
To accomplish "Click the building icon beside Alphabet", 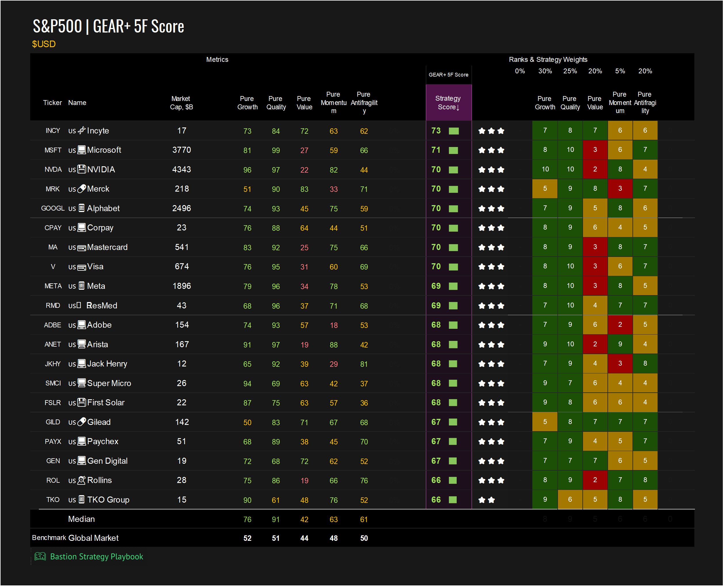I will point(82,208).
